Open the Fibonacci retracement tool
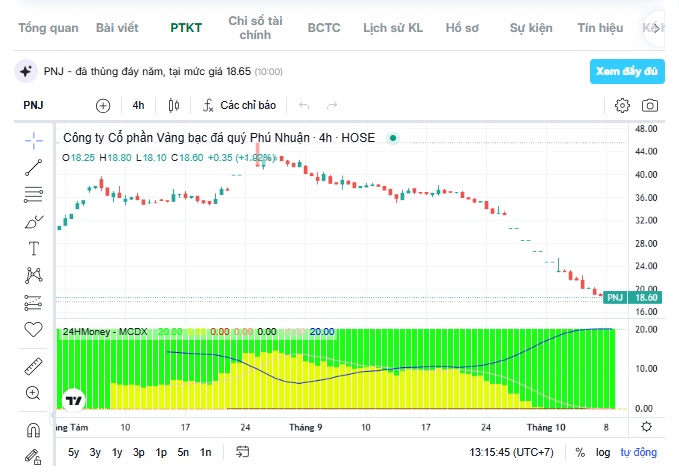Screen dimensions: 679x474 33,195
